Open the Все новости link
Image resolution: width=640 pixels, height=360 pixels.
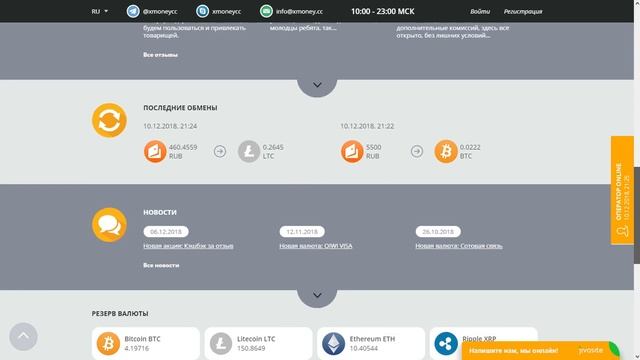pyautogui.click(x=161, y=265)
